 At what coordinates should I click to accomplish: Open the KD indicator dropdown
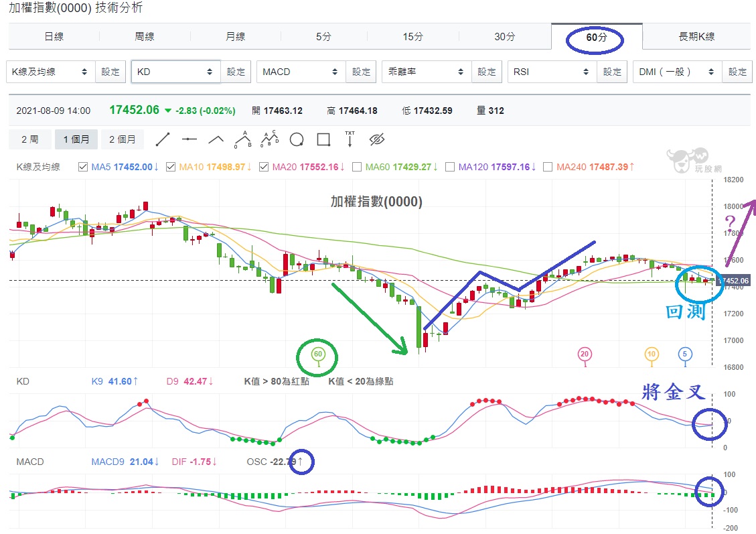(x=175, y=72)
